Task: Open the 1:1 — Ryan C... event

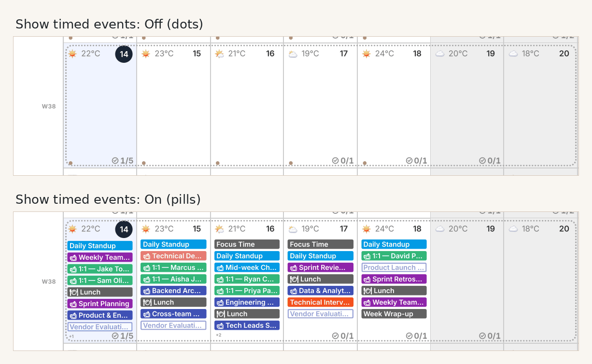Action: [x=247, y=279]
